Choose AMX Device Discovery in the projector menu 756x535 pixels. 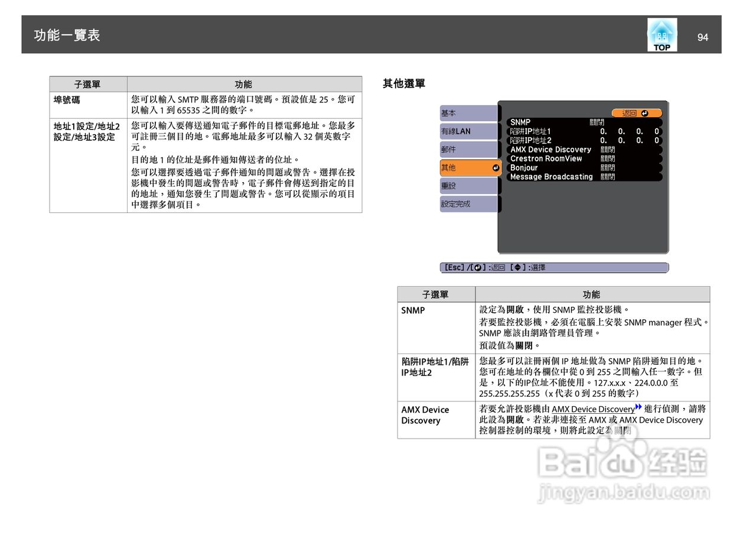click(585, 150)
